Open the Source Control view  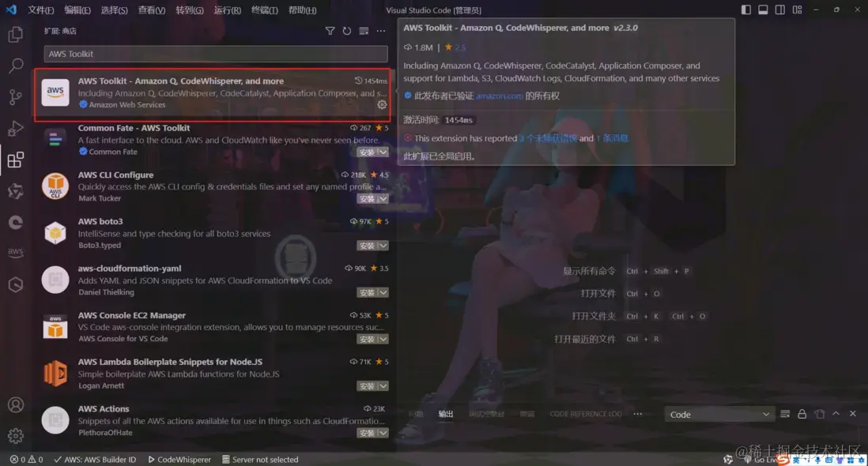pos(16,96)
